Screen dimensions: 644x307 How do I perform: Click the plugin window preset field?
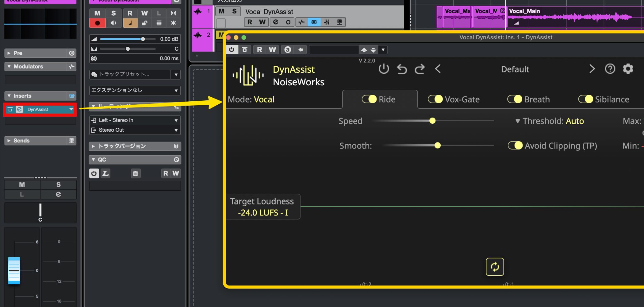(x=334, y=50)
